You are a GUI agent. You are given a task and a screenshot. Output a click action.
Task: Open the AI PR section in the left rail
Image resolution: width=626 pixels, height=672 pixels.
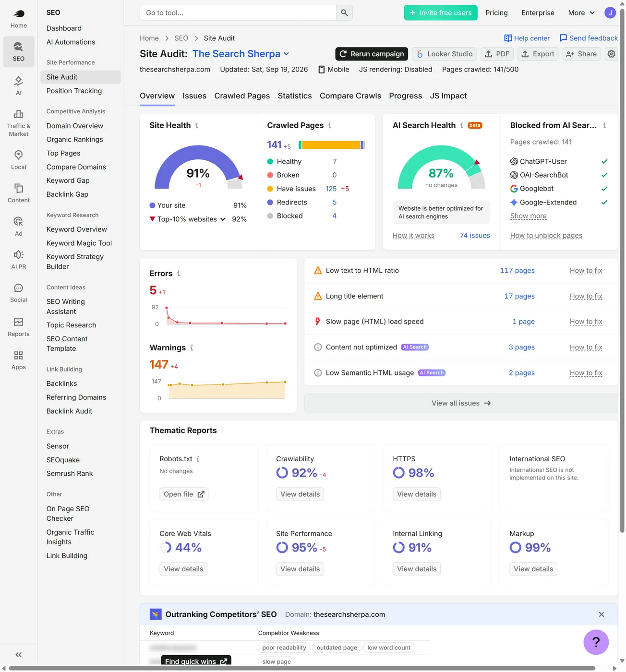(19, 259)
